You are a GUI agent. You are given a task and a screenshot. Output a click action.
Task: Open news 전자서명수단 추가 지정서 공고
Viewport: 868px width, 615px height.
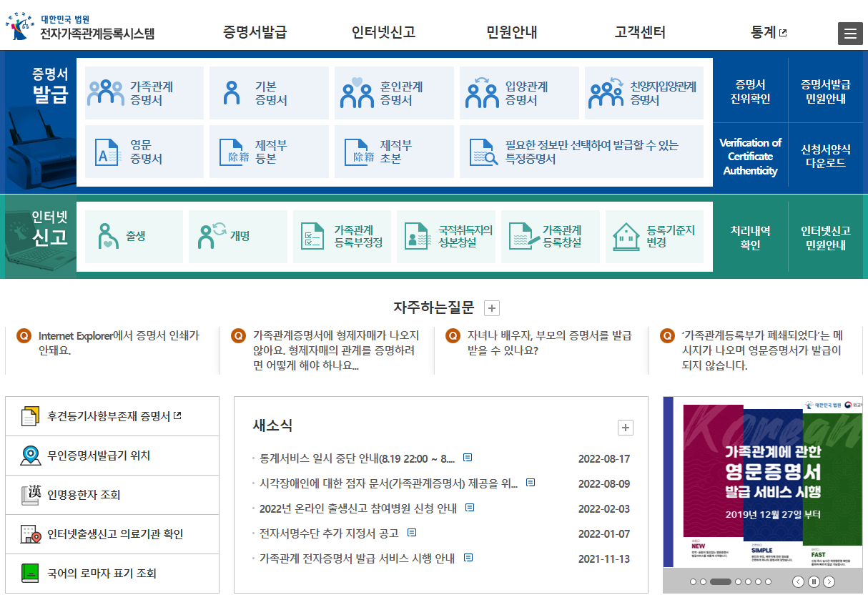329,533
